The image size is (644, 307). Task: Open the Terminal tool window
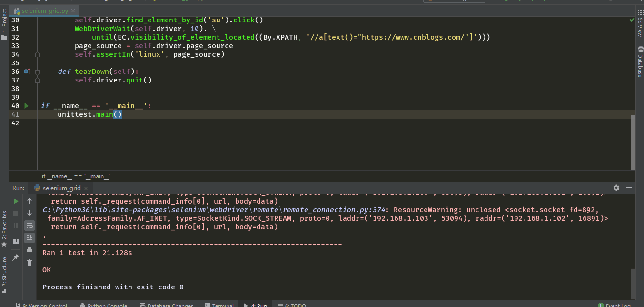click(x=219, y=306)
